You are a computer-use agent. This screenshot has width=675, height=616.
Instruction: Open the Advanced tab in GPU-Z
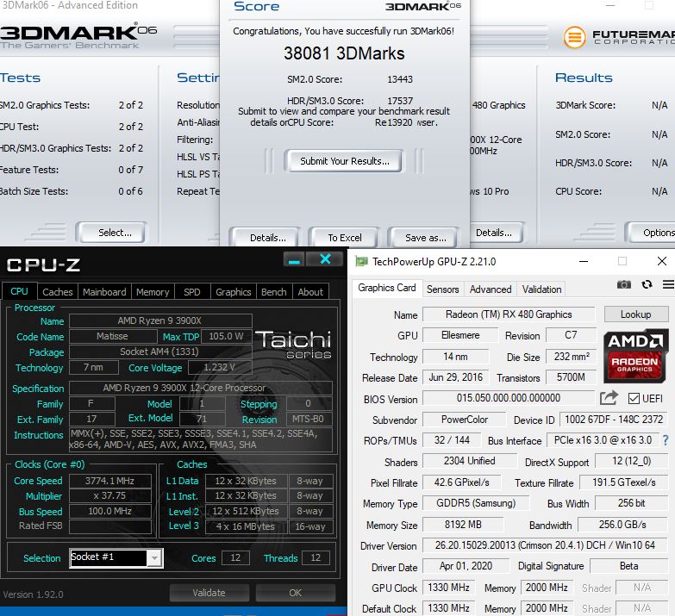click(x=491, y=289)
